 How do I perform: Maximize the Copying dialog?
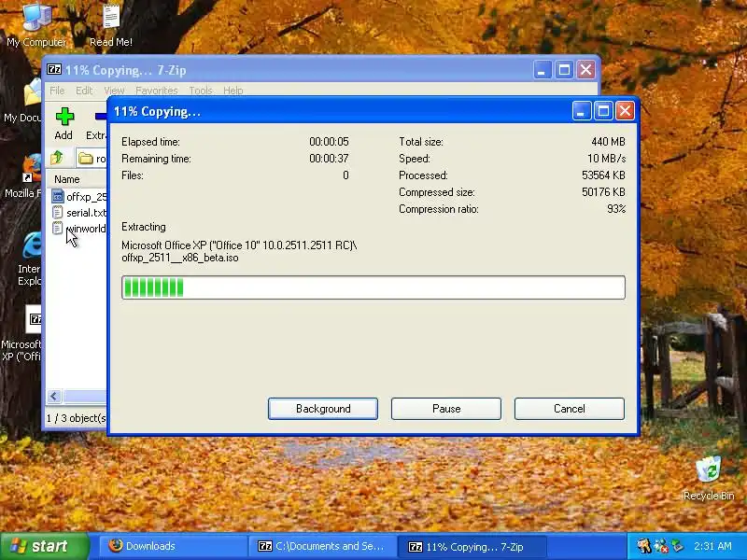point(603,111)
